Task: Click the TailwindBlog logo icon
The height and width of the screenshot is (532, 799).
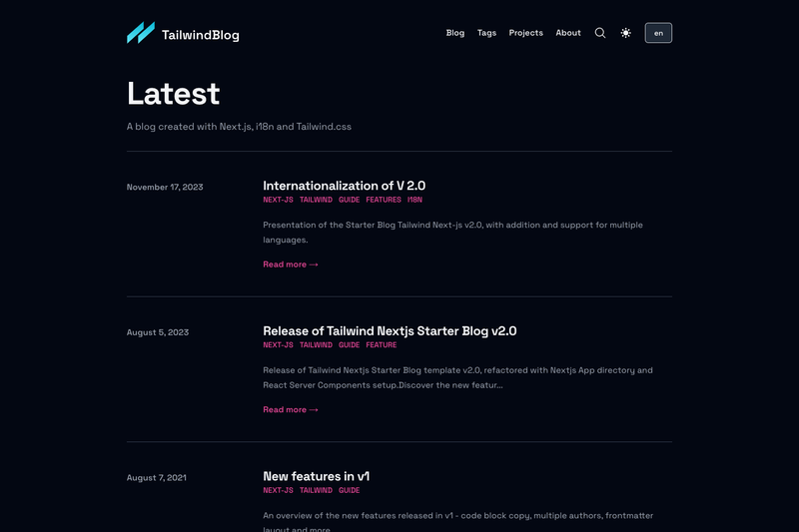Action: click(141, 33)
